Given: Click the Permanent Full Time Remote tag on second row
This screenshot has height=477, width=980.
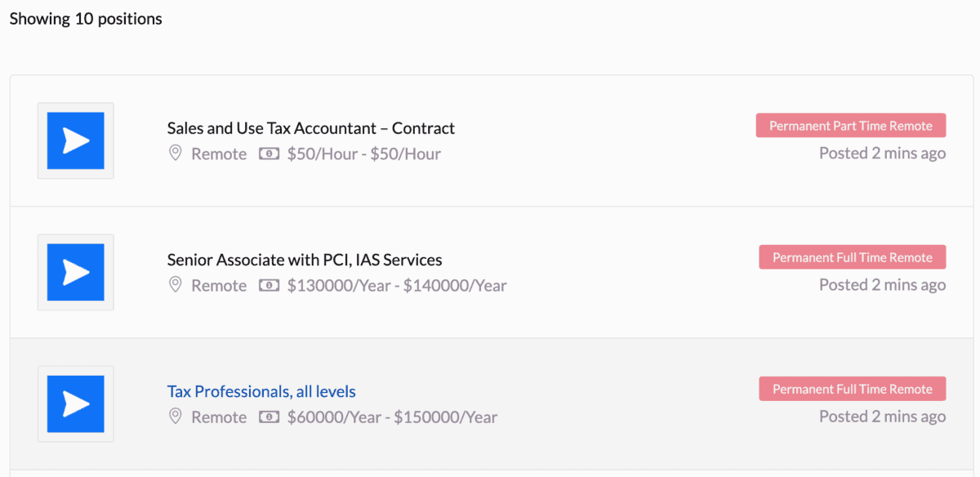Looking at the screenshot, I should (852, 256).
